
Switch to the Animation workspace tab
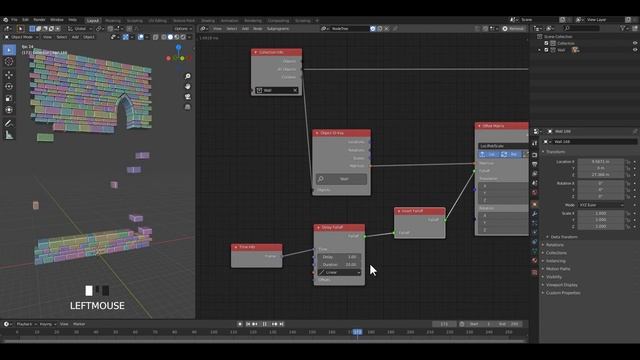tap(229, 20)
